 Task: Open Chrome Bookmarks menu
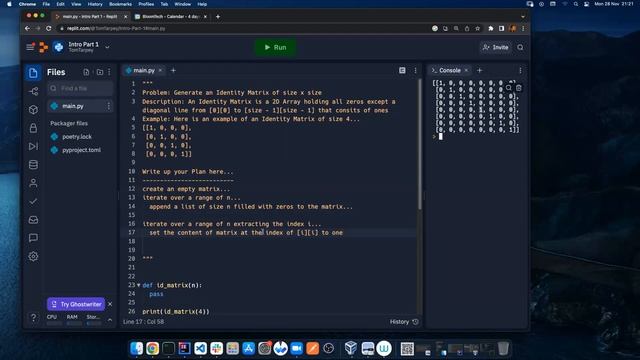click(120, 4)
